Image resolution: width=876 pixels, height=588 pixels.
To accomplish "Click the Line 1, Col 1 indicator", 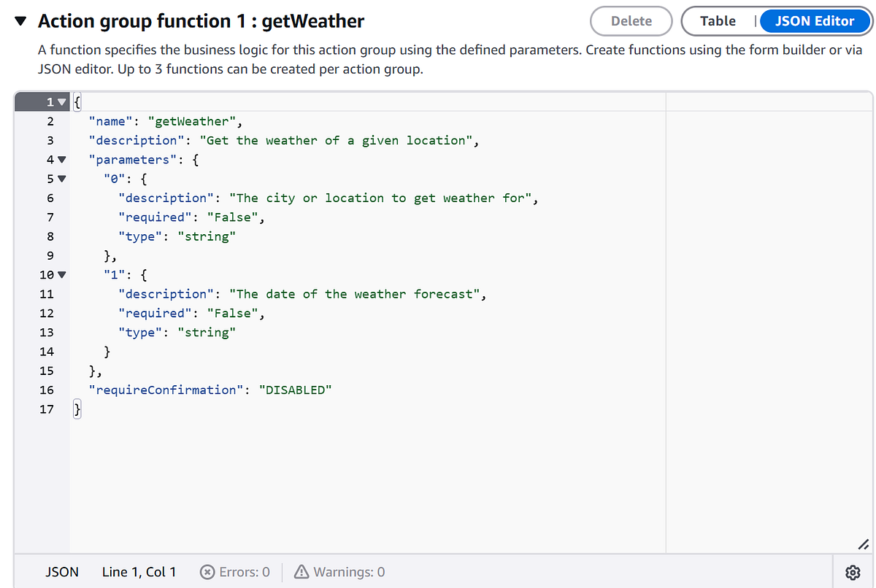I will coord(139,572).
